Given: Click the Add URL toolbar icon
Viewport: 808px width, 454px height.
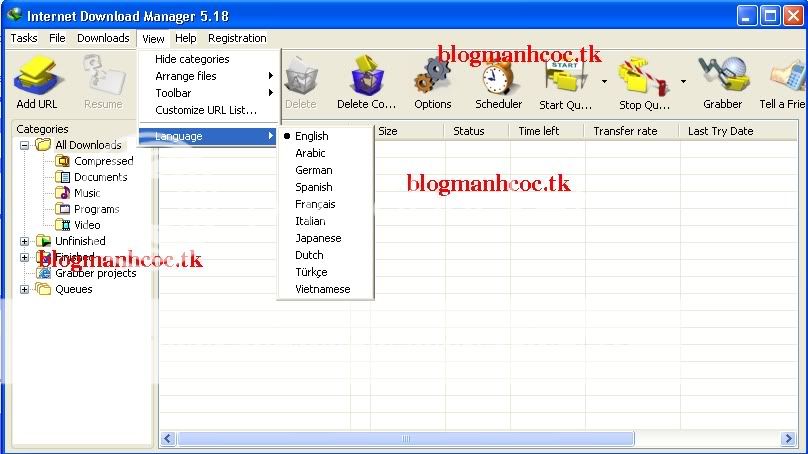Looking at the screenshot, I should tap(37, 76).
